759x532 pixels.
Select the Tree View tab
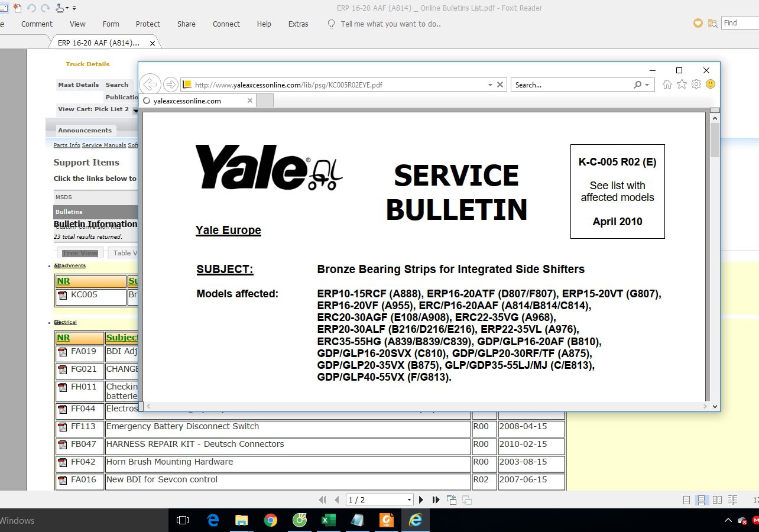tap(80, 253)
